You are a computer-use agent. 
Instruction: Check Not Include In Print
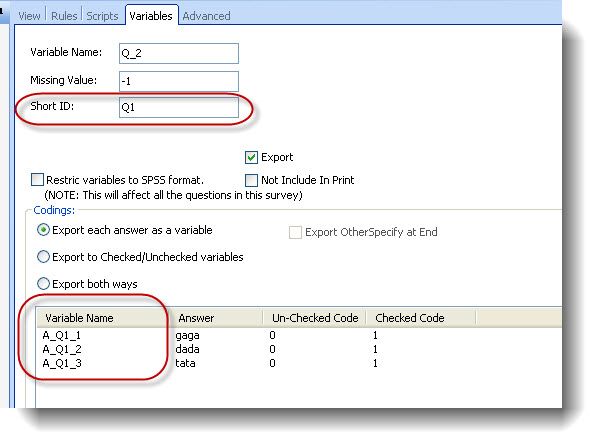(251, 180)
